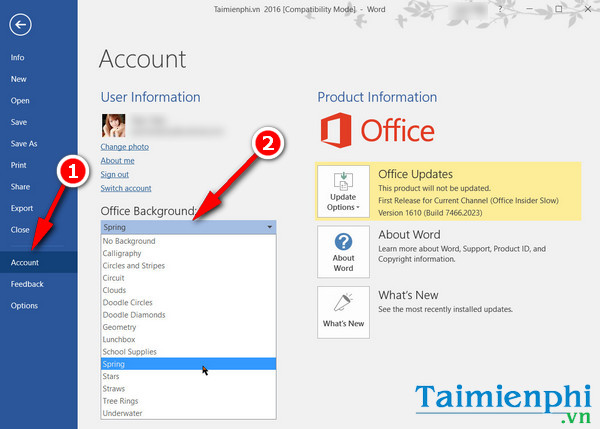Select Circles and Stripes background
The height and width of the screenshot is (429, 600).
coord(188,266)
